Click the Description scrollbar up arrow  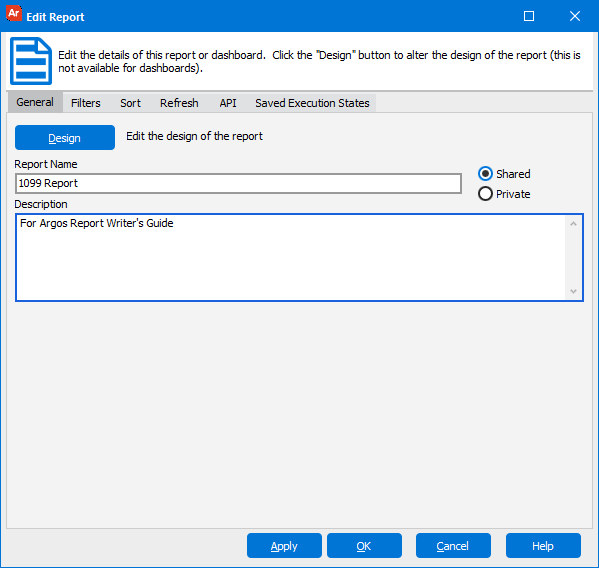tap(573, 224)
